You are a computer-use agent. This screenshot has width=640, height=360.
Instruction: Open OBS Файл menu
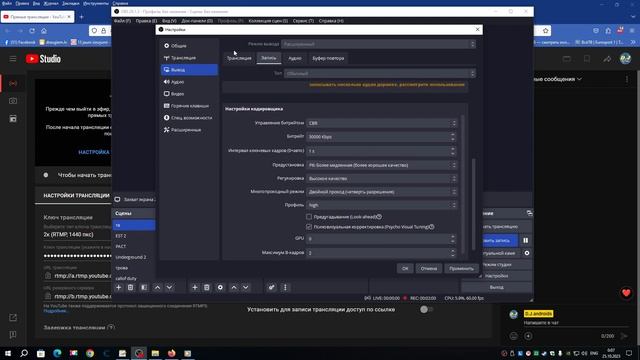point(122,20)
